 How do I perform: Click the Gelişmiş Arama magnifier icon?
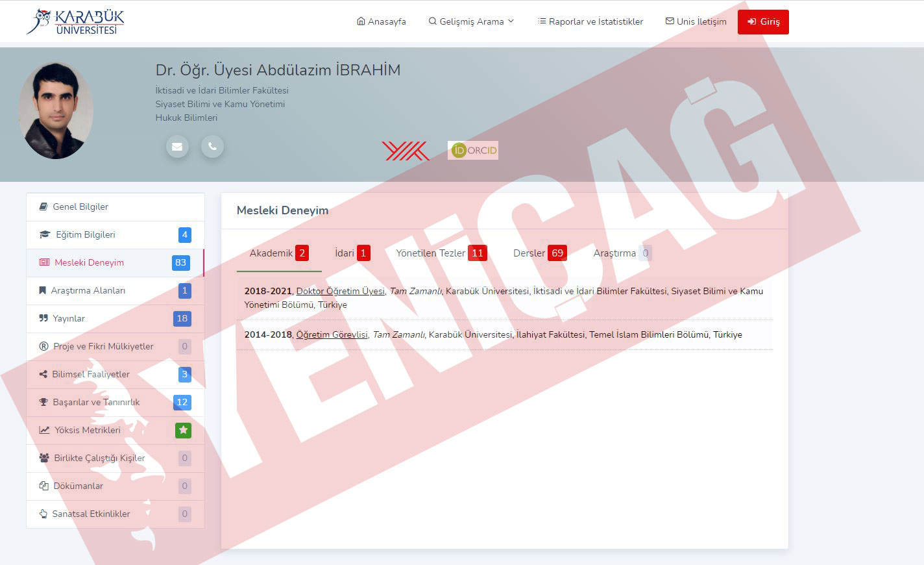pyautogui.click(x=433, y=21)
